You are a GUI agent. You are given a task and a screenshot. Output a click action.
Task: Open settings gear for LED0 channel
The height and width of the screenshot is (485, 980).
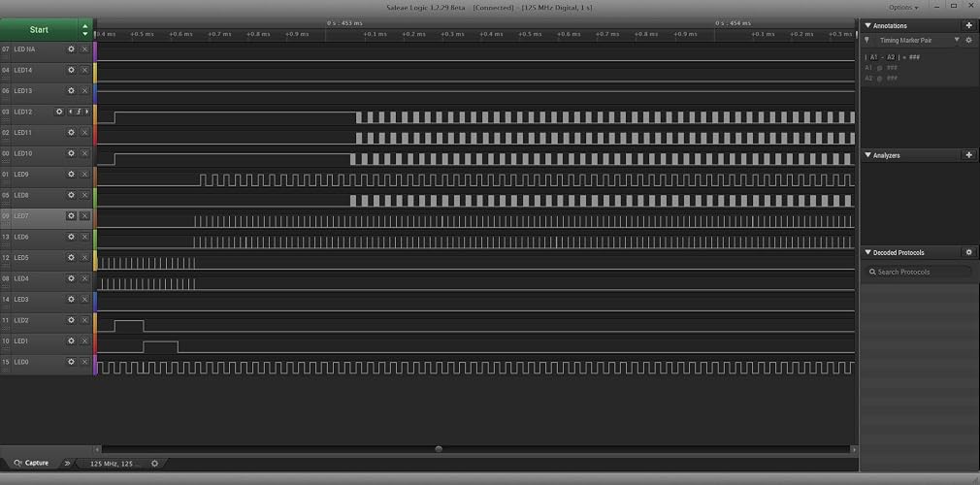coord(71,362)
